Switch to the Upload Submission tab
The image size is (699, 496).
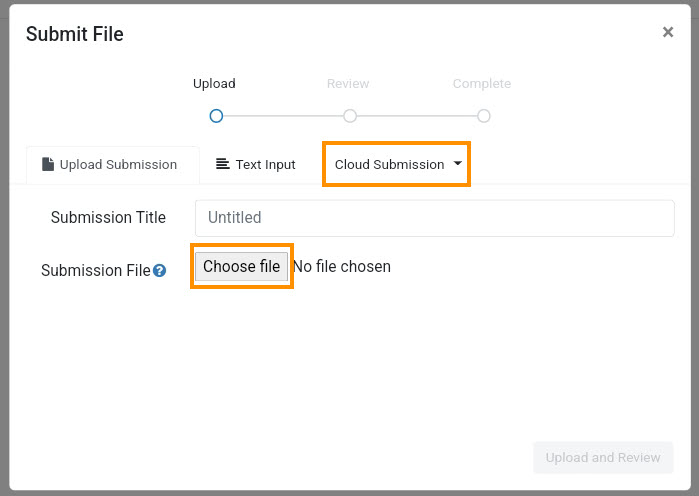point(113,165)
